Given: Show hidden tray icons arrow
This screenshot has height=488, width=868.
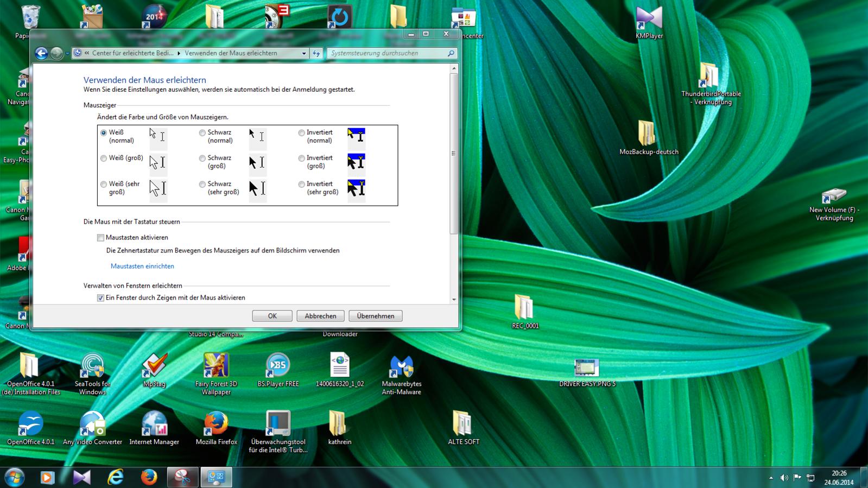Looking at the screenshot, I should tap(771, 478).
